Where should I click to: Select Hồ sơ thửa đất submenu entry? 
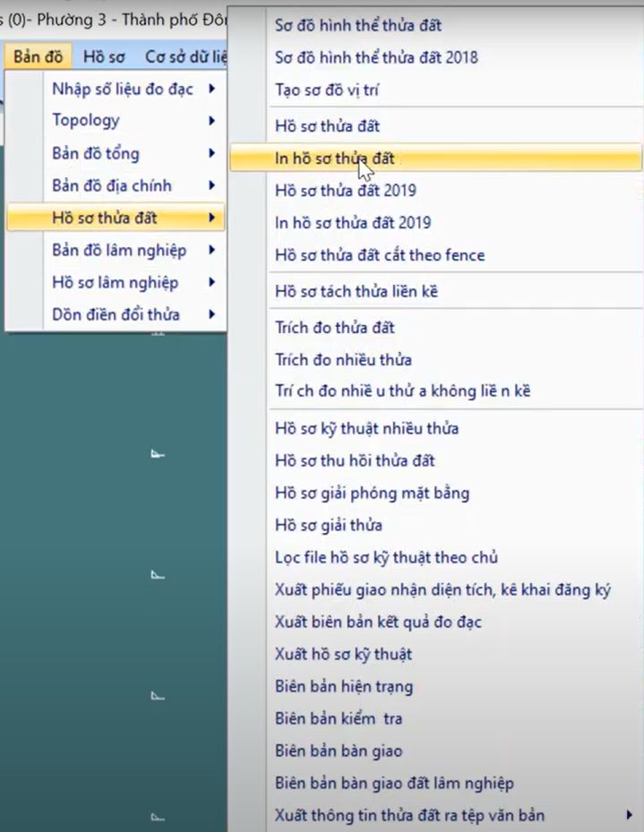[435, 125]
